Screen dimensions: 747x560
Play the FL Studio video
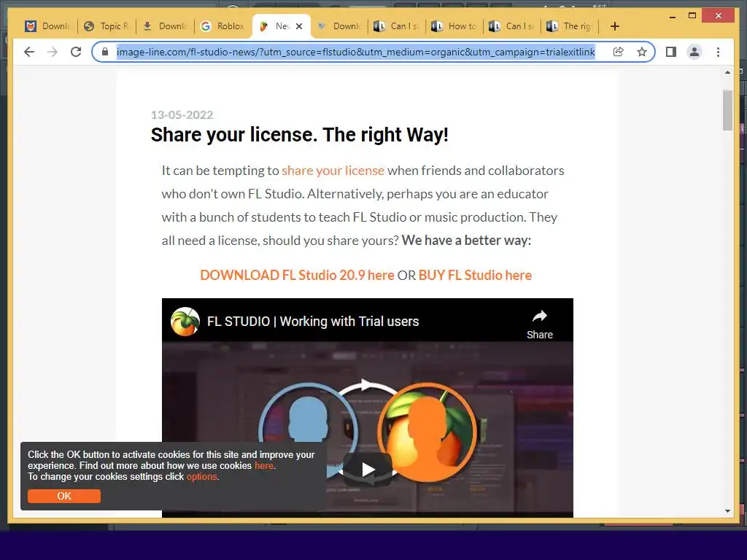(368, 470)
